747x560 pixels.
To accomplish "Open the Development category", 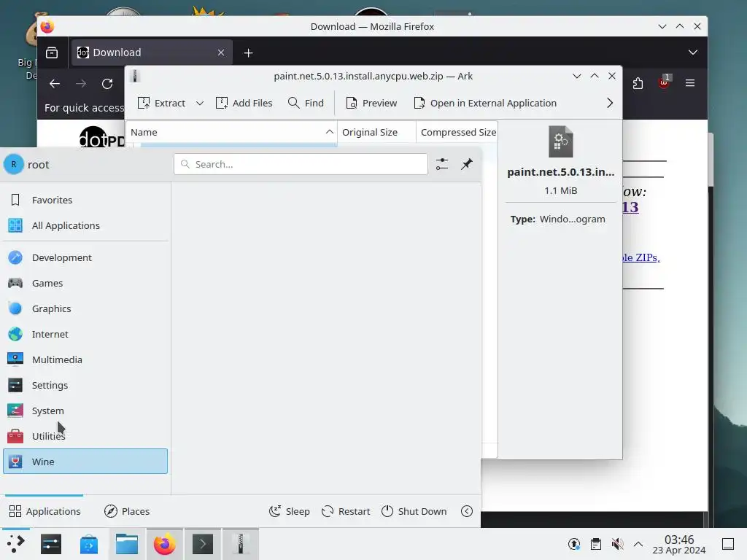I will point(85,257).
